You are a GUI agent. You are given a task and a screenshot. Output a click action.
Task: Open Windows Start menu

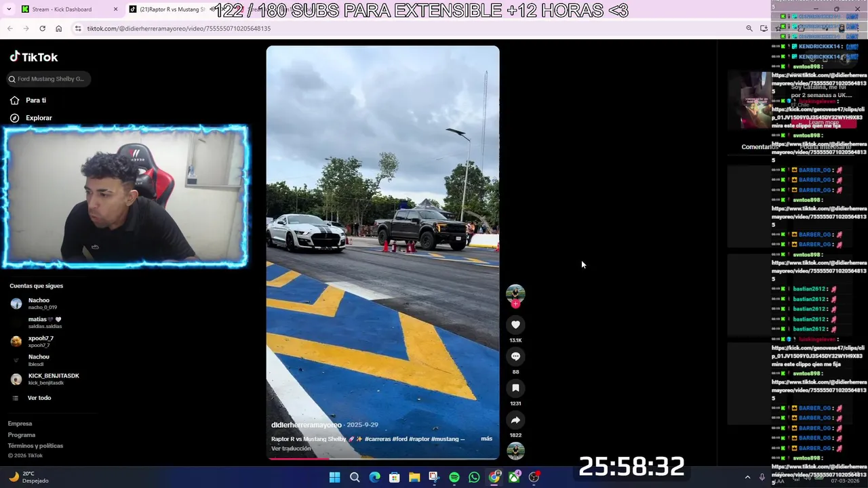tap(334, 477)
